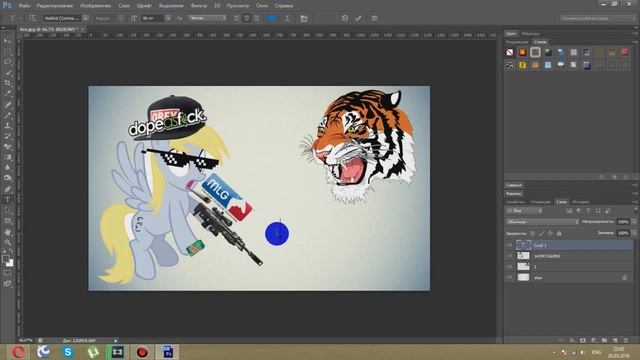Open the font style dropdown
This screenshot has width=640, height=360.
pyautogui.click(x=120, y=18)
